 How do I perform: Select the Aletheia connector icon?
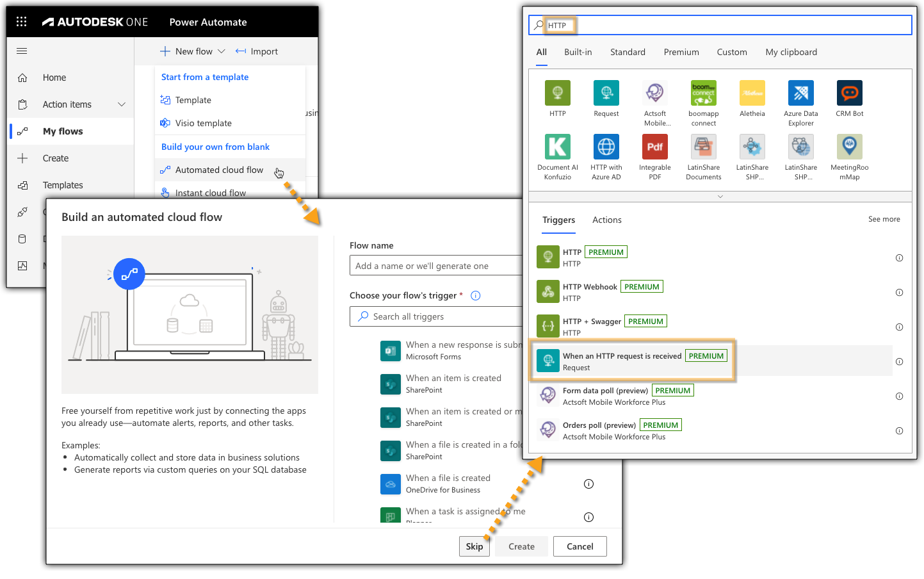click(x=752, y=93)
